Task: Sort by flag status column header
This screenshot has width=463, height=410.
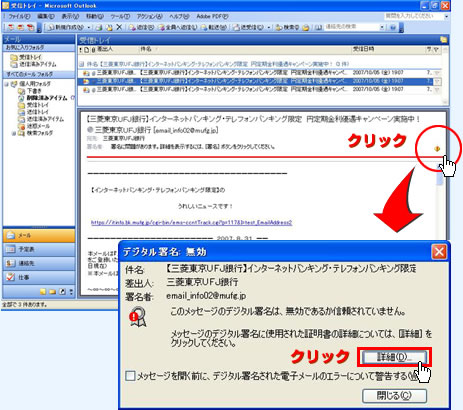Action: point(436,50)
